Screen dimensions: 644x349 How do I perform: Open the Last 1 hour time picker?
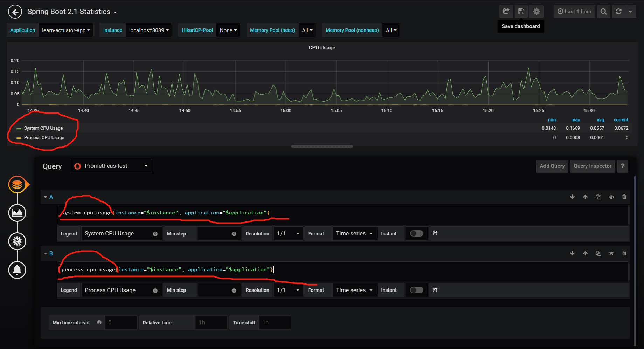574,11
